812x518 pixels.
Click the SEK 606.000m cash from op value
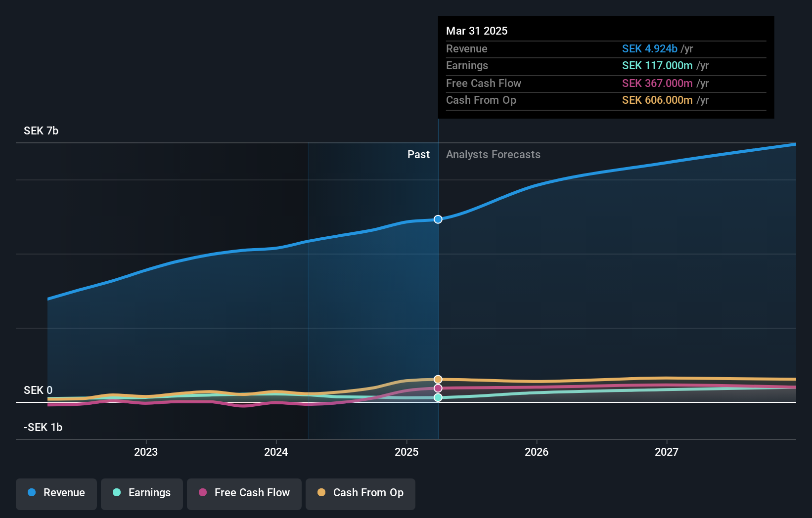point(657,100)
